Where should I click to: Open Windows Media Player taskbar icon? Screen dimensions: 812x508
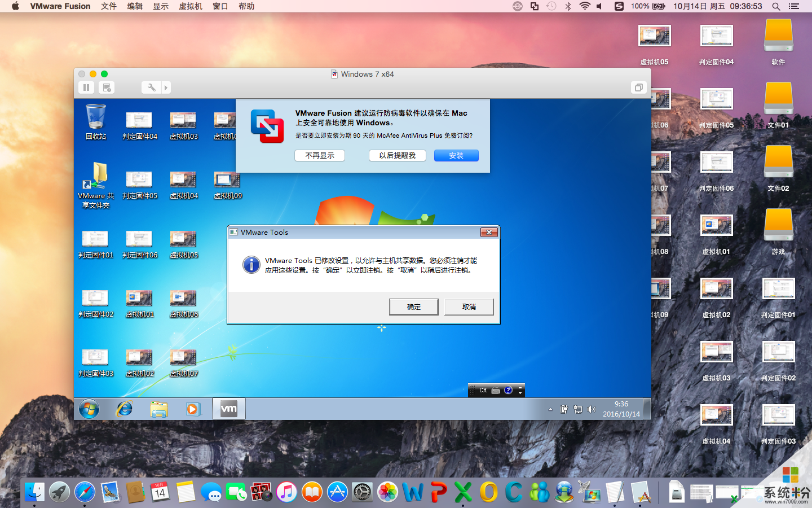193,409
